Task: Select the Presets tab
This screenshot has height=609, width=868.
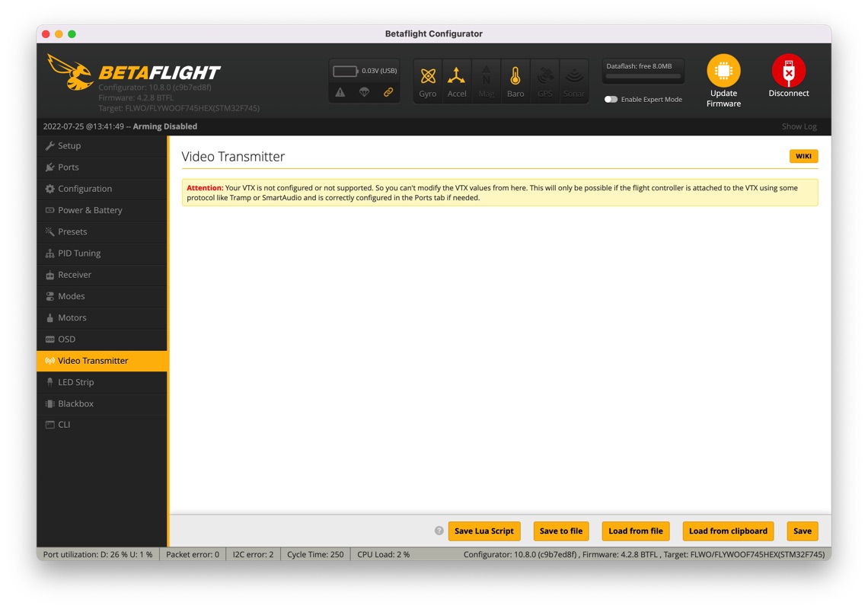Action: [102, 232]
